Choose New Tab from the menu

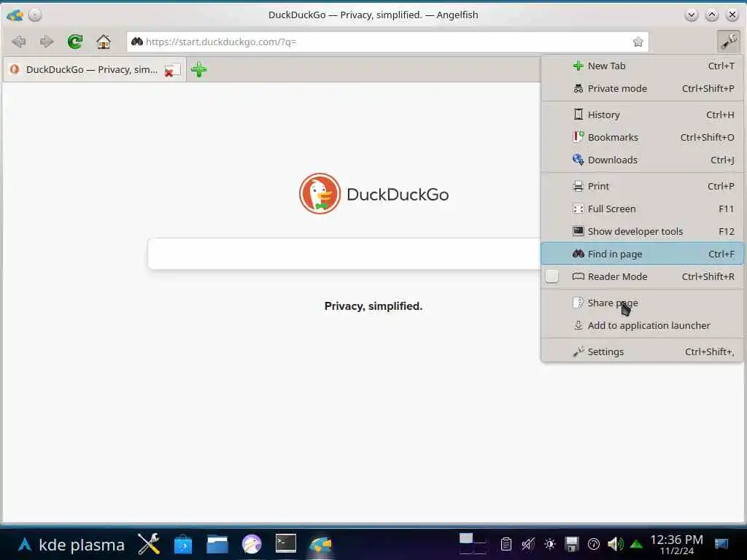click(x=642, y=66)
